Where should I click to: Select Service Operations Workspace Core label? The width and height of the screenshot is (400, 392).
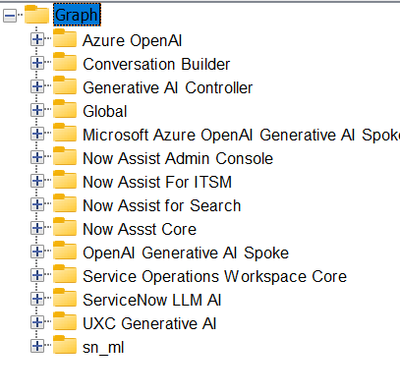tap(215, 277)
